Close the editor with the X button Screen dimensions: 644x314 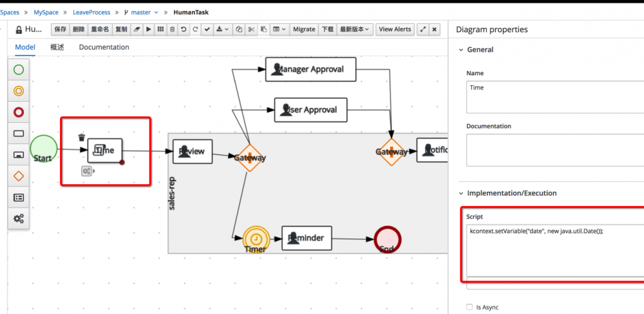[x=435, y=30]
